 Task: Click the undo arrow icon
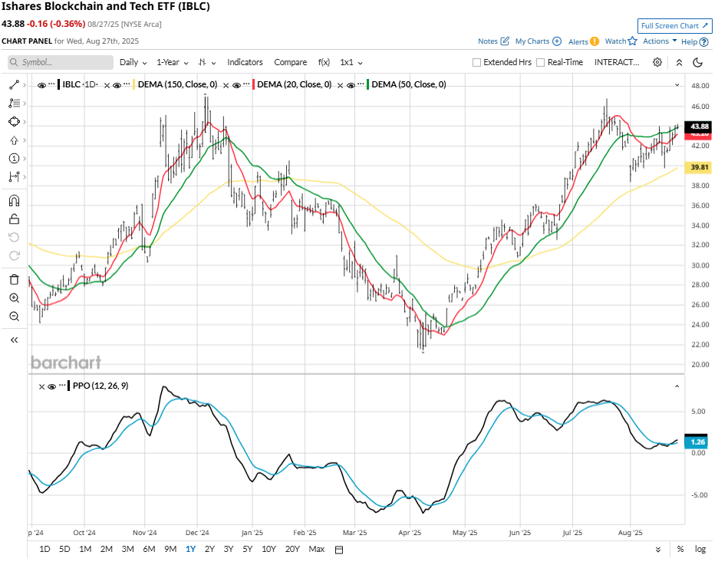[14, 238]
